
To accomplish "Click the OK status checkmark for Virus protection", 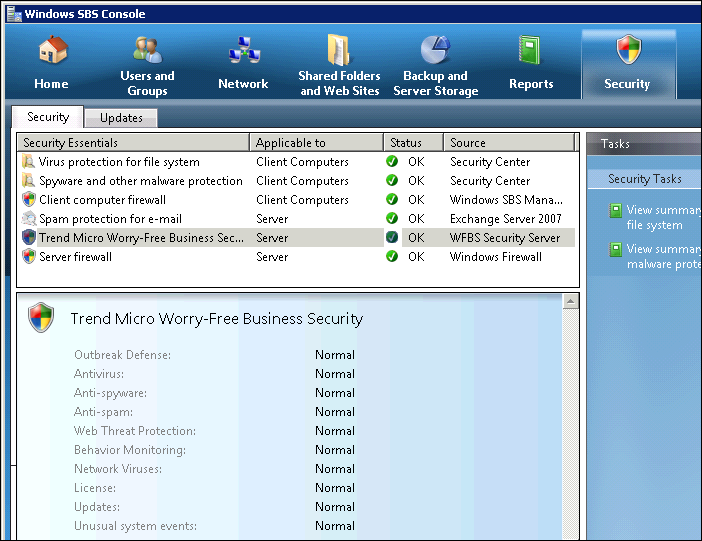I will [x=392, y=161].
